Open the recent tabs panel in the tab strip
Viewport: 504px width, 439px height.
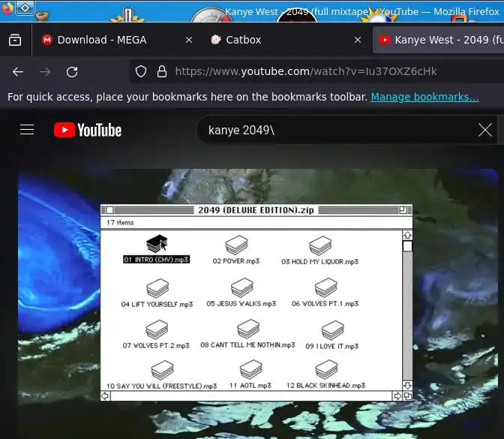[x=15, y=40]
